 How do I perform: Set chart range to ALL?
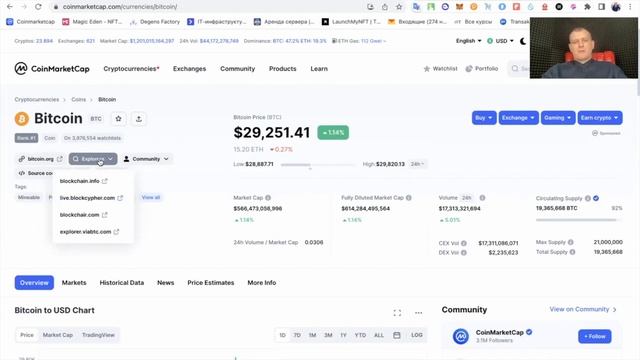pos(379,335)
